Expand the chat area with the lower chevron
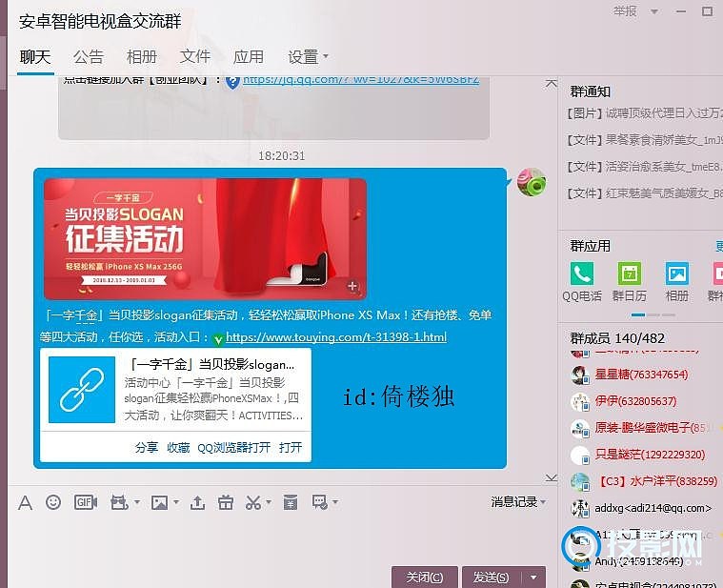The image size is (723, 588). pos(552,478)
